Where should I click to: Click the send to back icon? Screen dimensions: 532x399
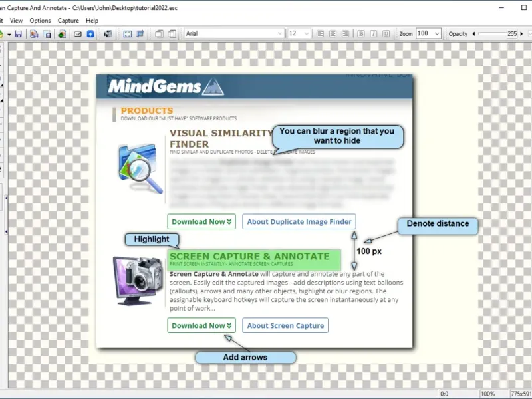(x=172, y=34)
